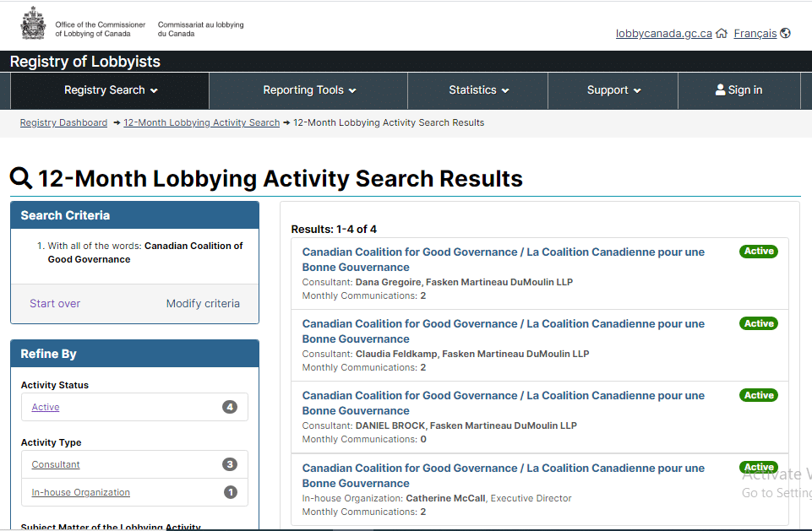
Task: Open the Registry Search menu
Action: coord(110,90)
